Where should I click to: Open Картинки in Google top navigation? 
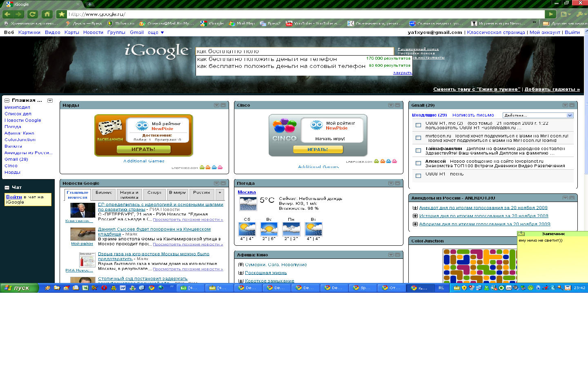(x=29, y=32)
